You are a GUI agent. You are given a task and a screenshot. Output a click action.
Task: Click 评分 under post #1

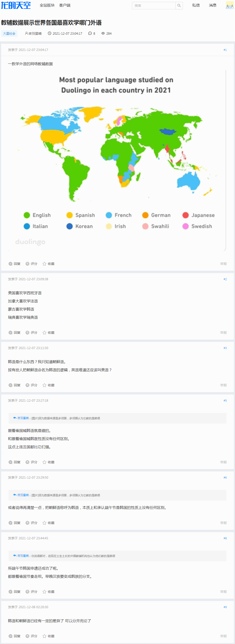(31, 264)
